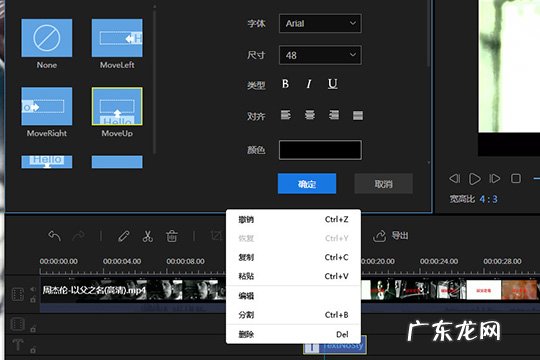Click the 取消 cancel button
This screenshot has width=540, height=360.
[x=383, y=184]
